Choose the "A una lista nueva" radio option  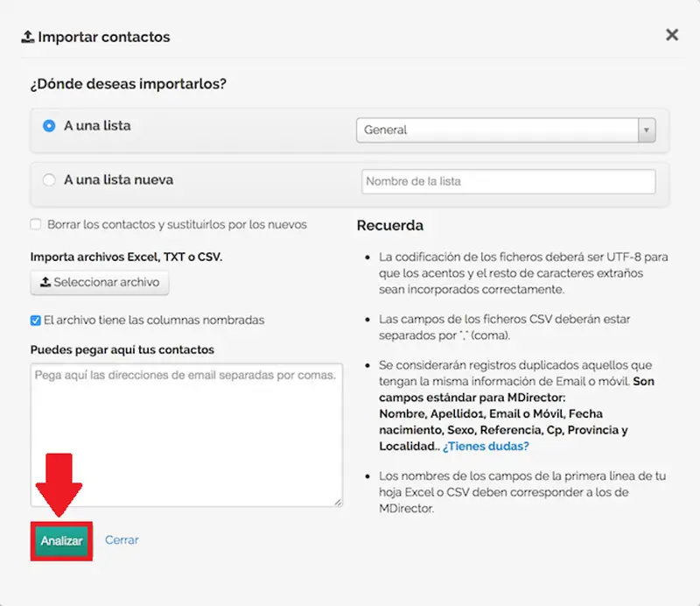(49, 180)
